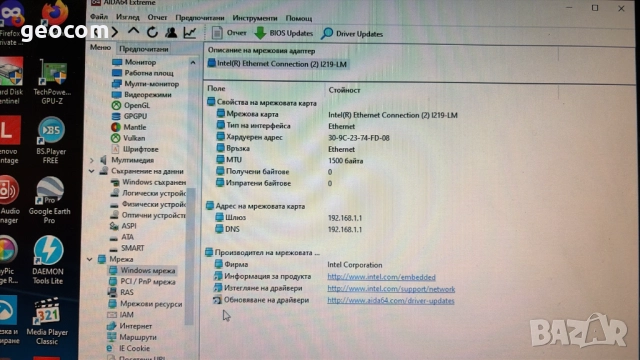Select IAM tree item

(x=126, y=315)
